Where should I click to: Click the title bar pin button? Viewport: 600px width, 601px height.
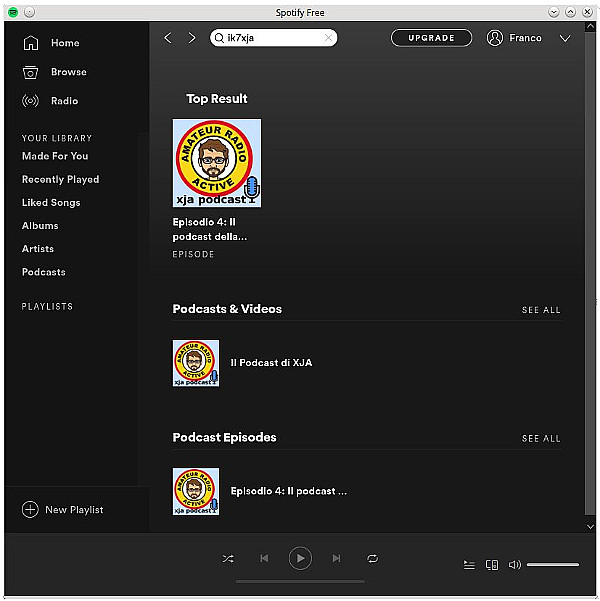30,12
